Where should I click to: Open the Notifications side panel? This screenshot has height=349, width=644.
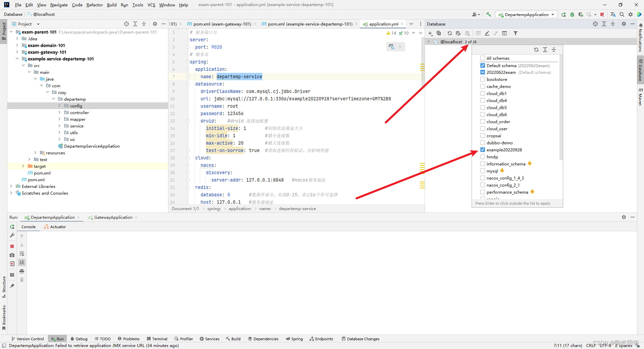640,38
